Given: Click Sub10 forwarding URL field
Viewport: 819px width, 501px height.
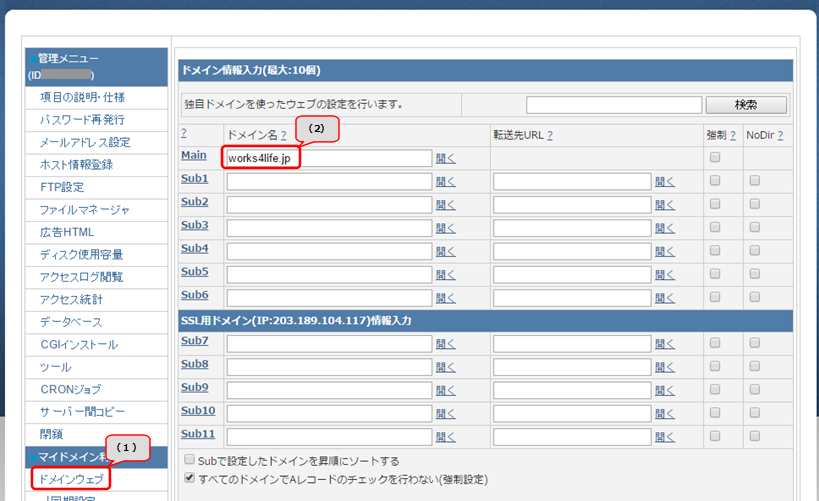Looking at the screenshot, I should [x=572, y=413].
